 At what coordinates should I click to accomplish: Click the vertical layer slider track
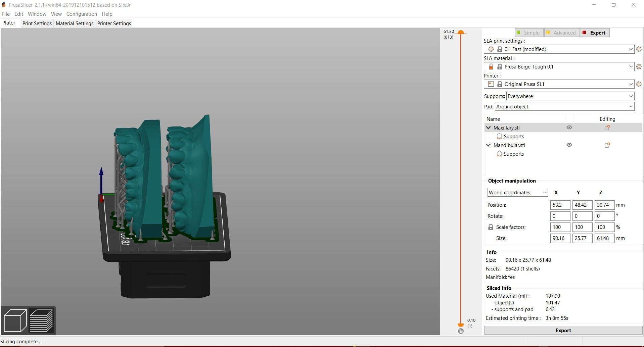tap(461, 179)
